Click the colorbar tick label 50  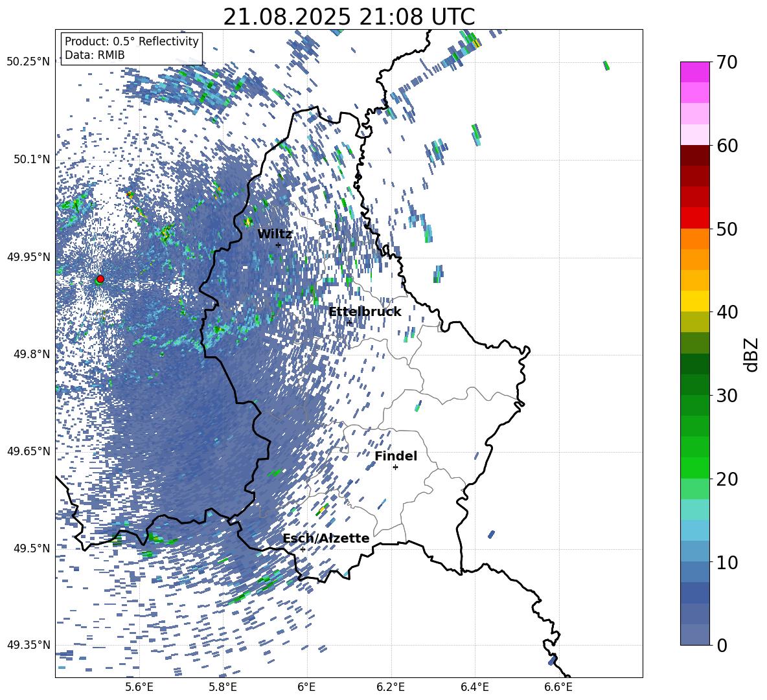coord(727,229)
